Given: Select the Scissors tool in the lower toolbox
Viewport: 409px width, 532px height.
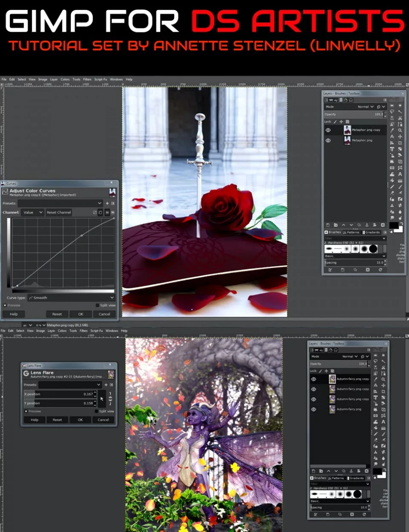Looking at the screenshot, I should [x=383, y=367].
